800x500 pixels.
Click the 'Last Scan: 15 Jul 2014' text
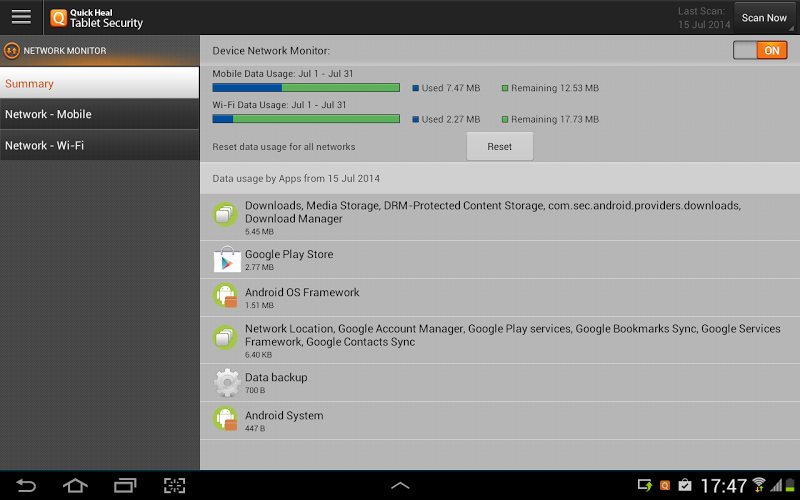point(704,18)
